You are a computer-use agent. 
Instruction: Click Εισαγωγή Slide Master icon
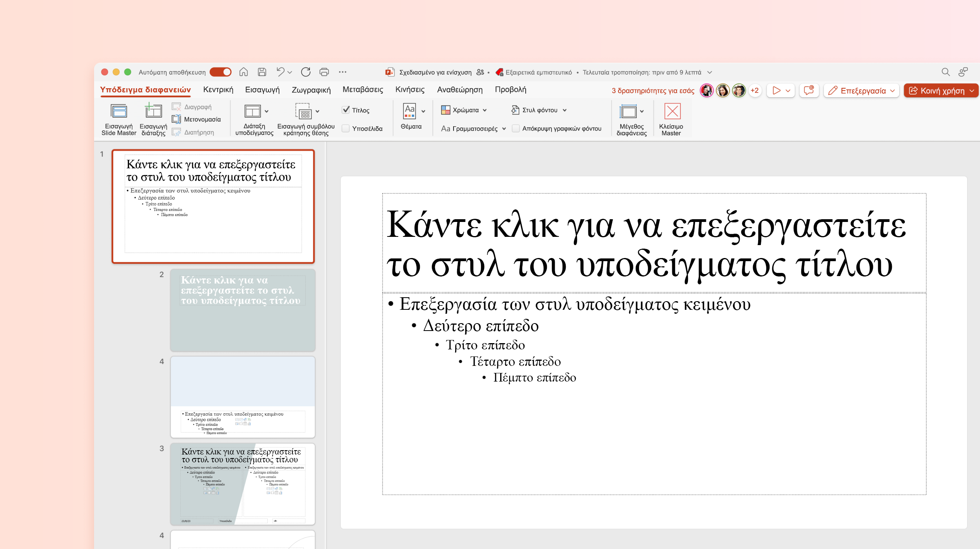point(119,111)
